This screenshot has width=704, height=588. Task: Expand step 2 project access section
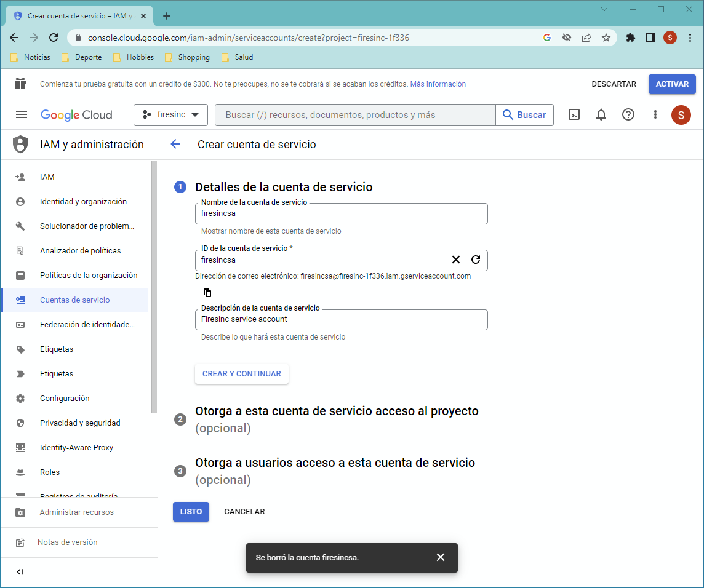(x=337, y=419)
